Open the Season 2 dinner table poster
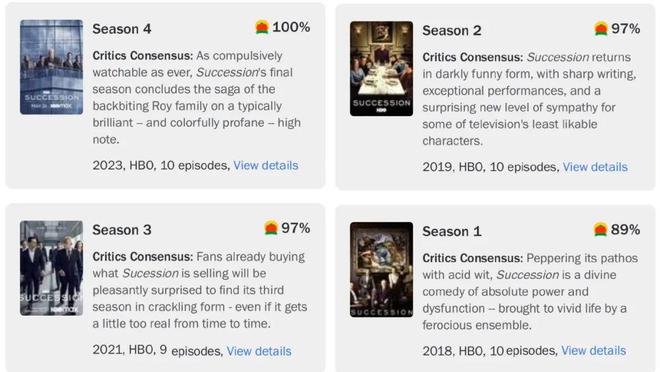This screenshot has height=372, width=660. point(381,69)
